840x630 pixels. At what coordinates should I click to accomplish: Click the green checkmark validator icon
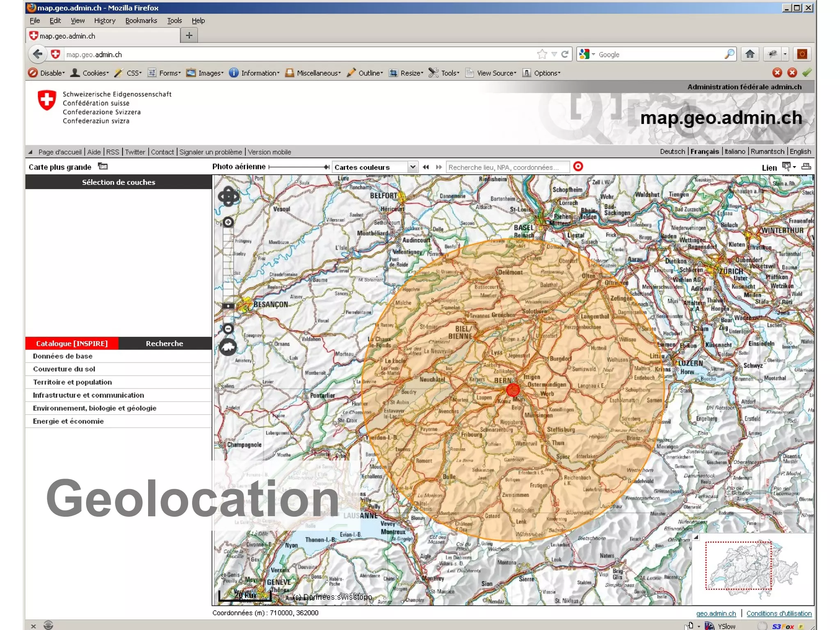click(x=807, y=73)
